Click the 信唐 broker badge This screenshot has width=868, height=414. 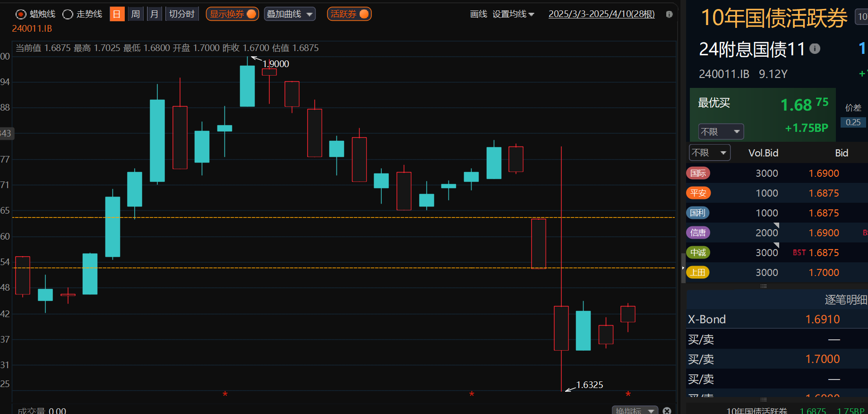698,233
